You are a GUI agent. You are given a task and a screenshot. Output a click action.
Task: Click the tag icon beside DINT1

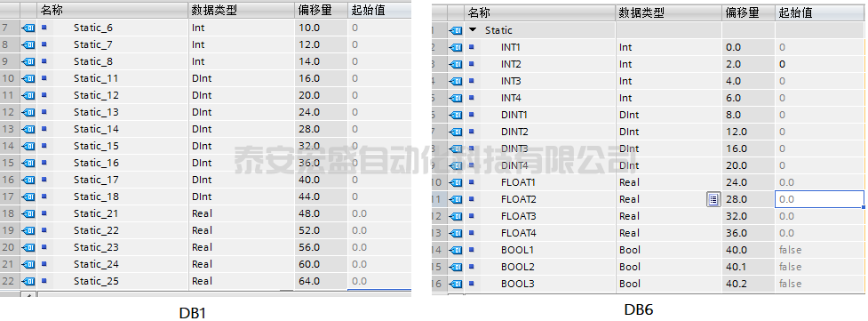pyautogui.click(x=456, y=115)
